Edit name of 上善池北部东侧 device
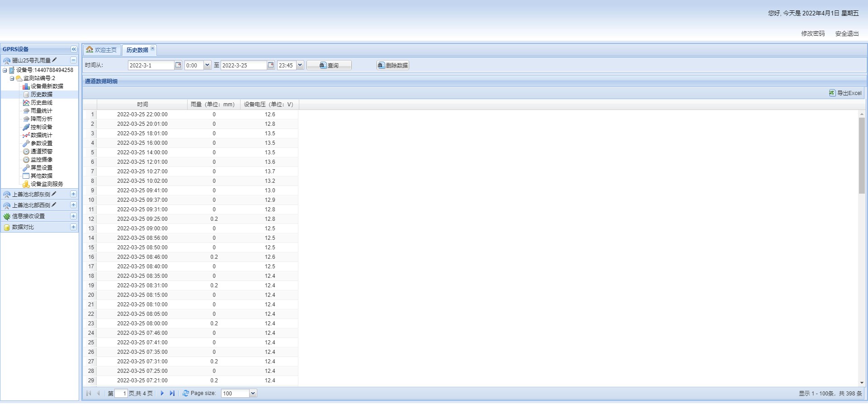This screenshot has height=414, width=868. (54, 194)
